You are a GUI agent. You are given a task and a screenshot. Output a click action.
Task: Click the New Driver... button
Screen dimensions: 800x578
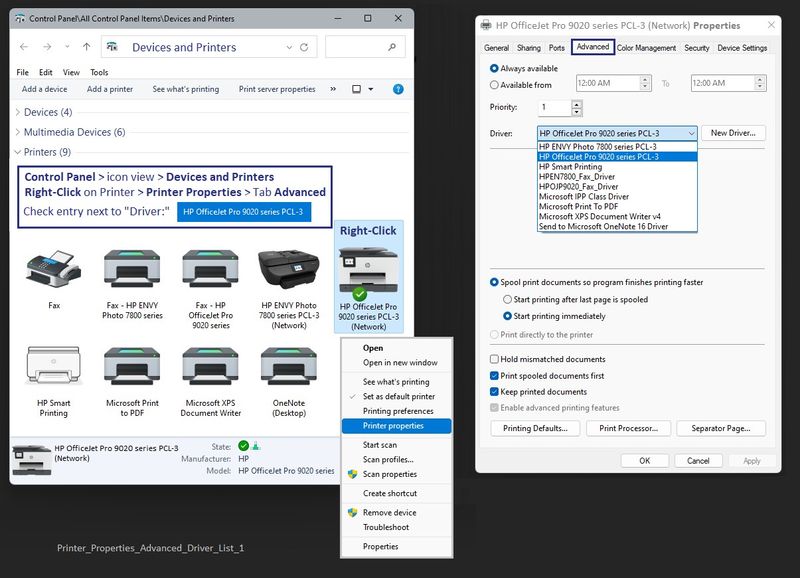(x=733, y=133)
